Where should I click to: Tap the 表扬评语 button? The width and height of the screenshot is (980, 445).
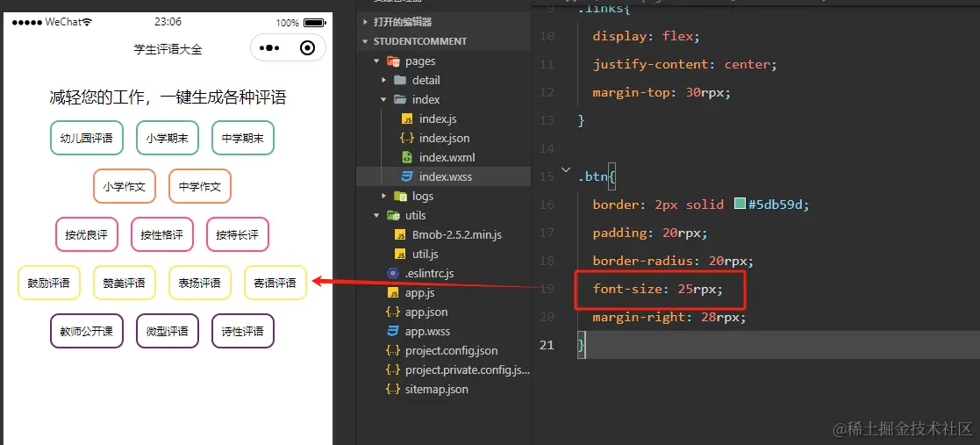200,283
